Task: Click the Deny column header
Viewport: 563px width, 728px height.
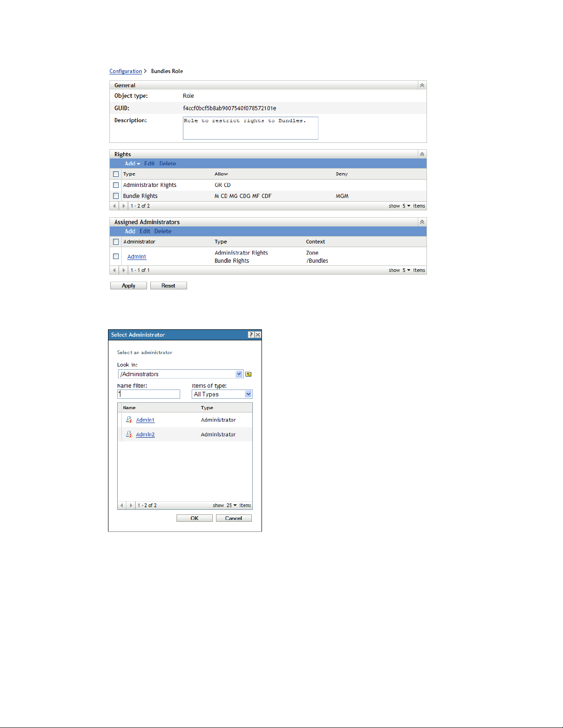Action: [341, 174]
